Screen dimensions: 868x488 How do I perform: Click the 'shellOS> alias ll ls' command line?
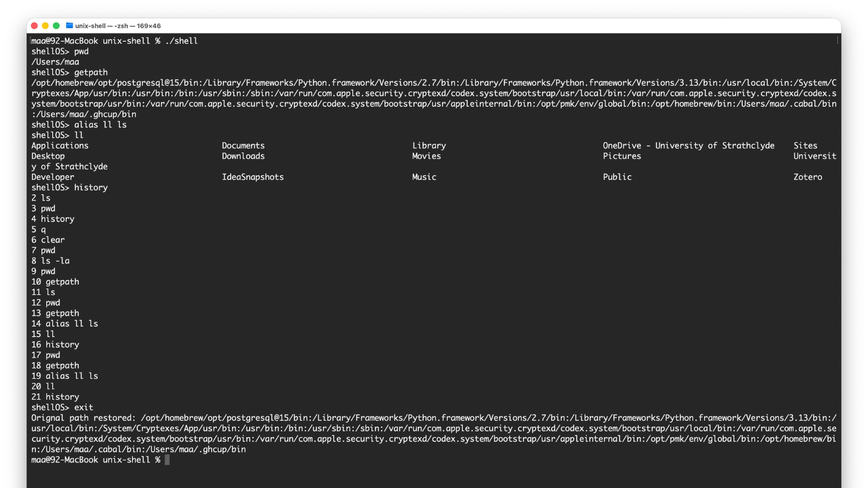(x=79, y=125)
